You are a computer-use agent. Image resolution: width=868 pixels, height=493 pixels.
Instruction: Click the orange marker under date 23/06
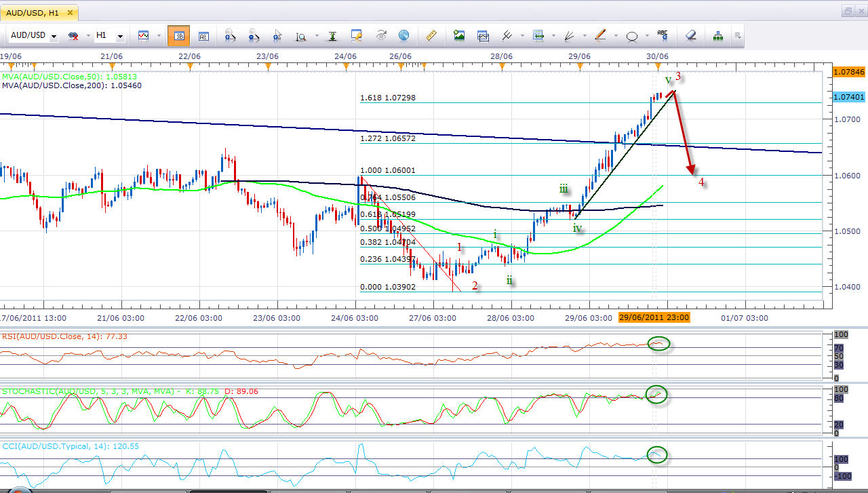[268, 66]
